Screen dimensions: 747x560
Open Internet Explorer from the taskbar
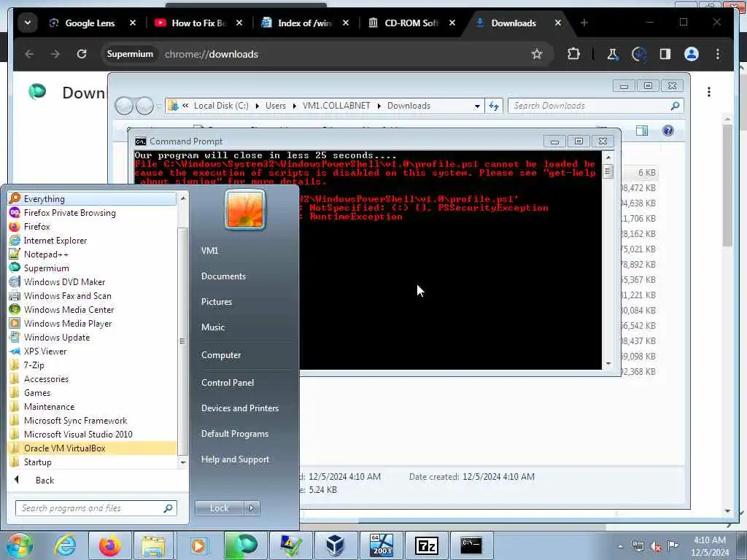[x=65, y=545]
